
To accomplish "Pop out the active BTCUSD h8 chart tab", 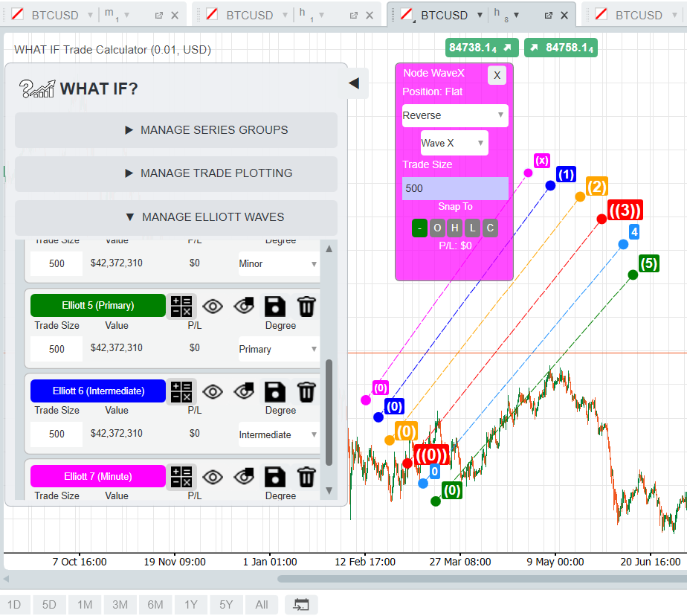I will [548, 16].
